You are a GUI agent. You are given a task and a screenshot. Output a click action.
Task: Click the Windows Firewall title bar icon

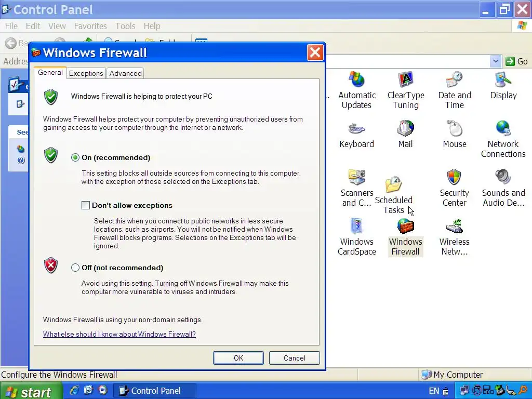[x=36, y=52]
